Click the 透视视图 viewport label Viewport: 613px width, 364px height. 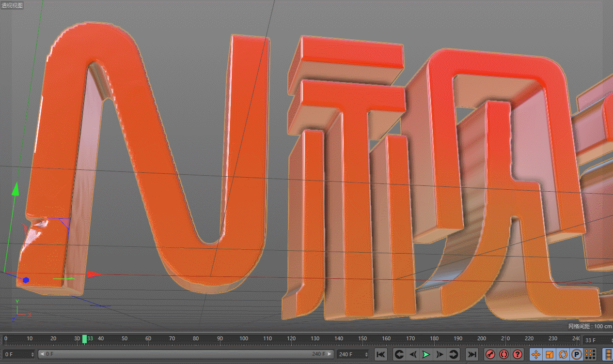point(12,5)
